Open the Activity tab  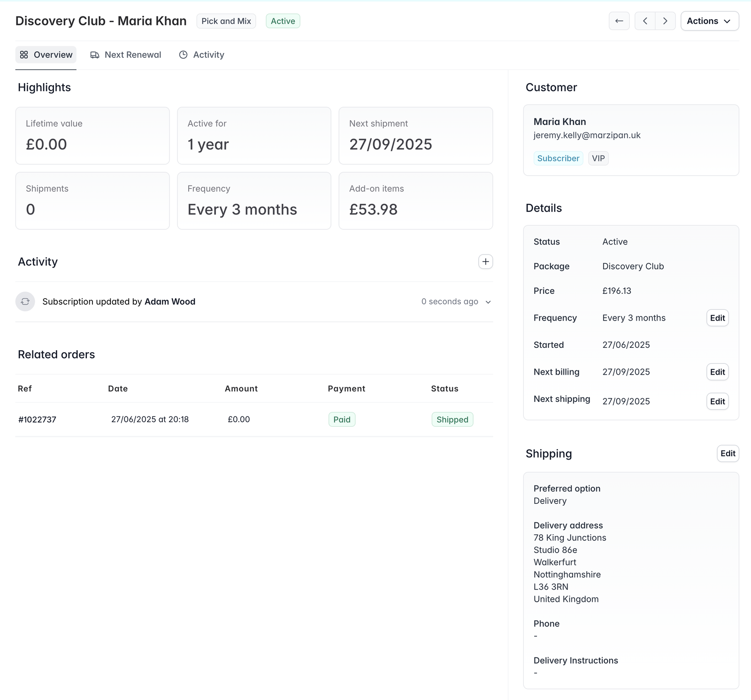coord(202,55)
